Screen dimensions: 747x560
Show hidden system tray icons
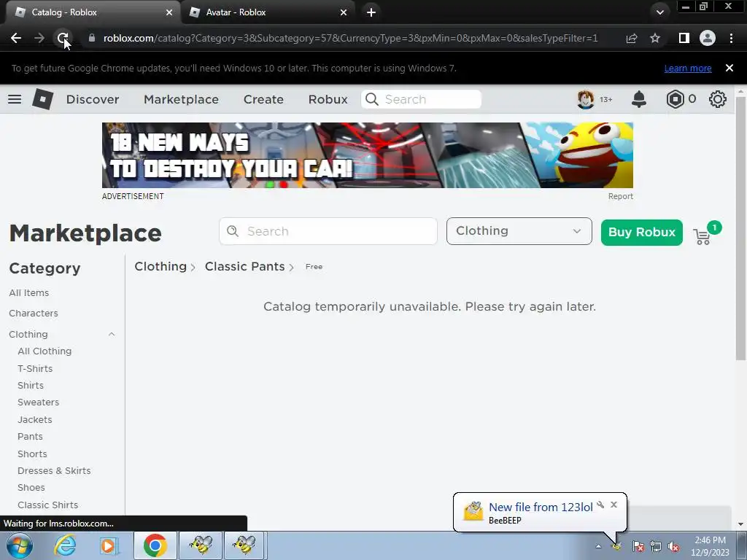click(x=598, y=547)
